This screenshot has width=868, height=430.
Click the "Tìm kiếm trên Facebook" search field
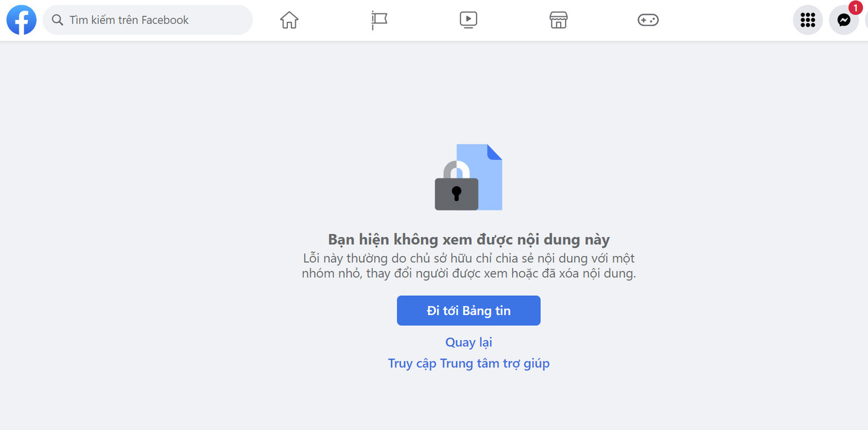[x=147, y=19]
